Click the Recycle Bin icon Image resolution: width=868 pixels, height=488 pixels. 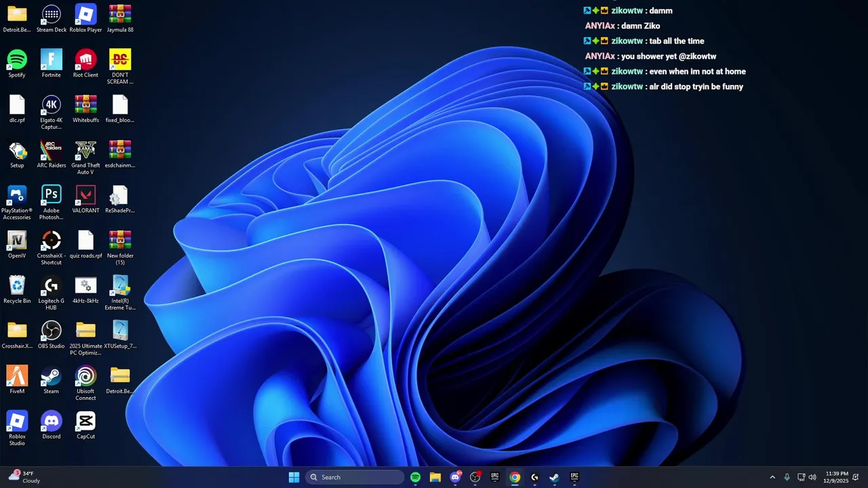17,290
